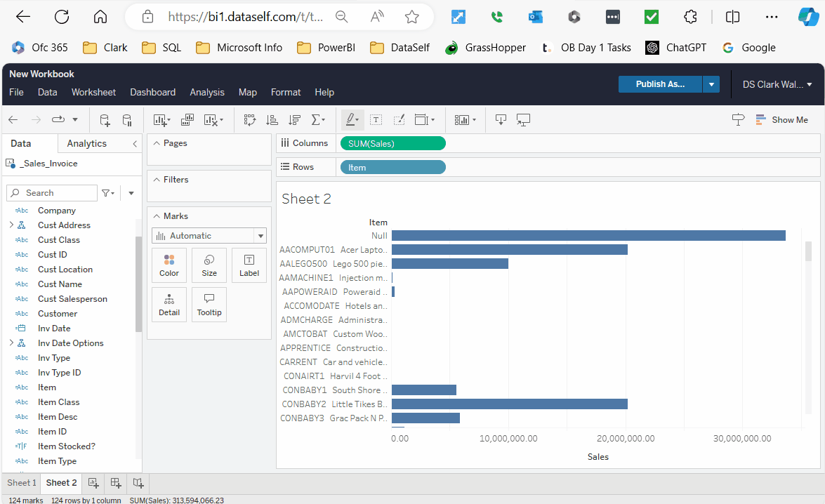Add a new worksheet from bottom tab bar

pos(93,483)
